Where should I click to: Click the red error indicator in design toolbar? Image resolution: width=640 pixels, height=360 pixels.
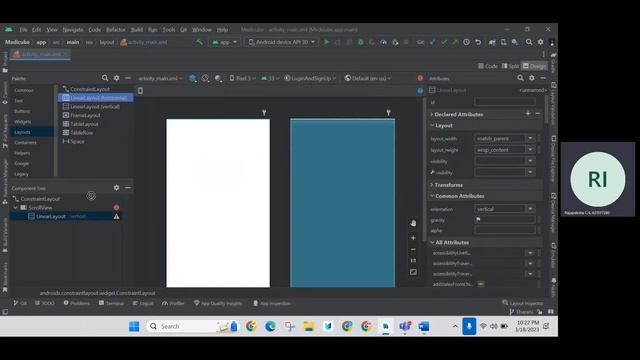[420, 78]
